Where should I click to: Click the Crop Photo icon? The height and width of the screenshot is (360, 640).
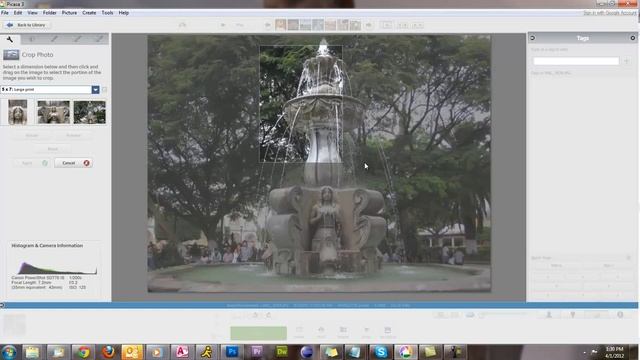click(x=11, y=55)
